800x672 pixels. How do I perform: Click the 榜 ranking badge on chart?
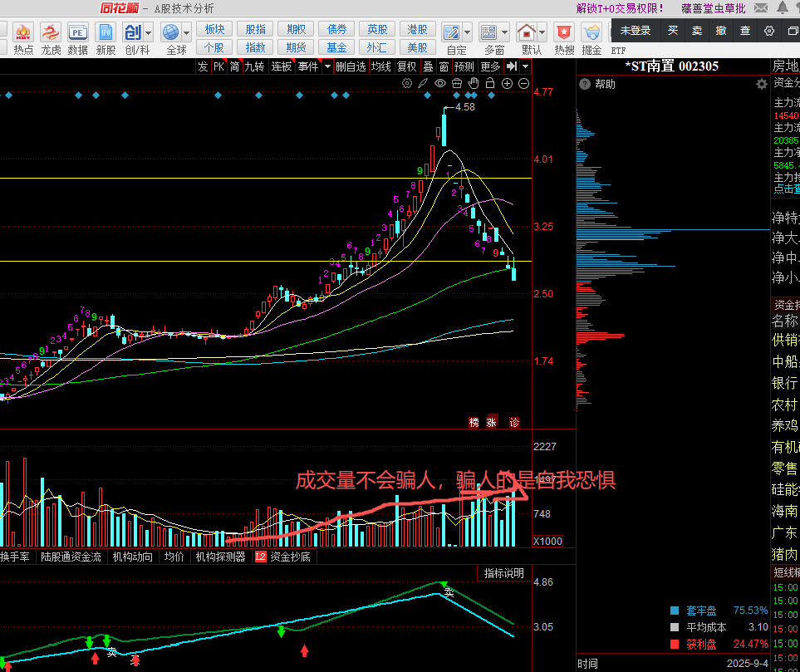click(x=474, y=423)
